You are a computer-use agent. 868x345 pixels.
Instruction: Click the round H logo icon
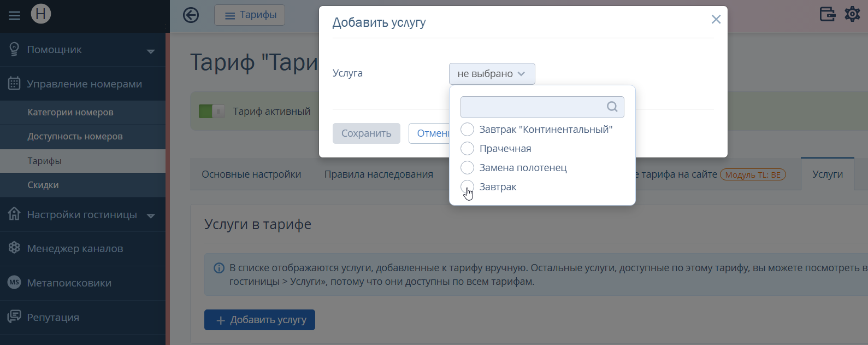coord(41,14)
